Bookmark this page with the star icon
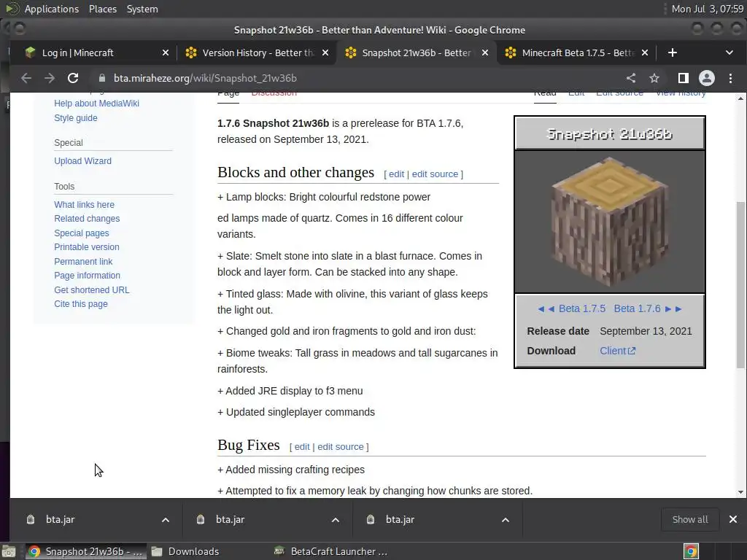 click(654, 78)
